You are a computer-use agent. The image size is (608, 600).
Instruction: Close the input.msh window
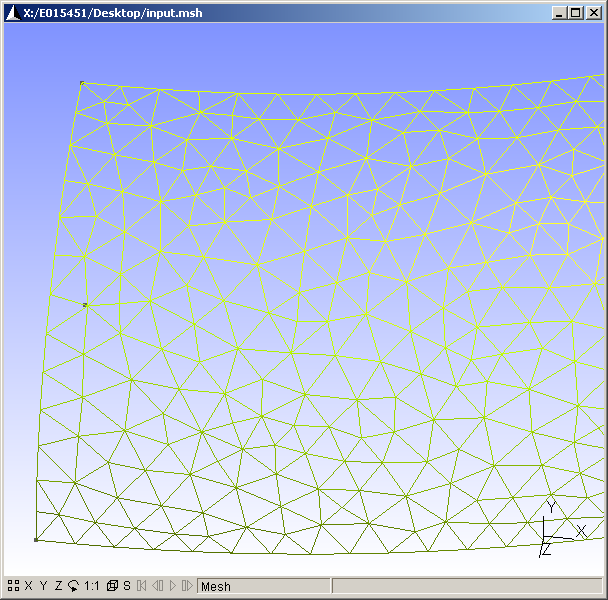pos(594,13)
